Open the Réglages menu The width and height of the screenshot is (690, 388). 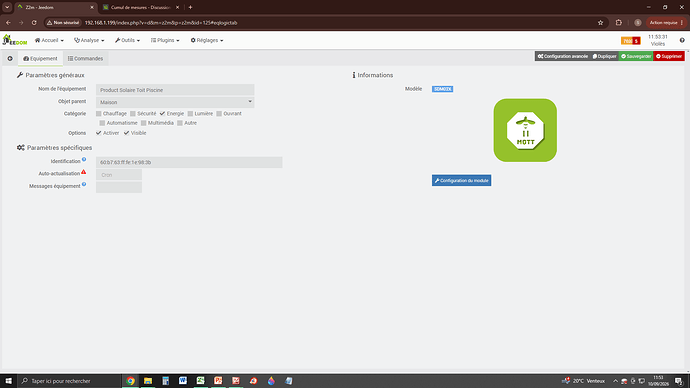[207, 40]
